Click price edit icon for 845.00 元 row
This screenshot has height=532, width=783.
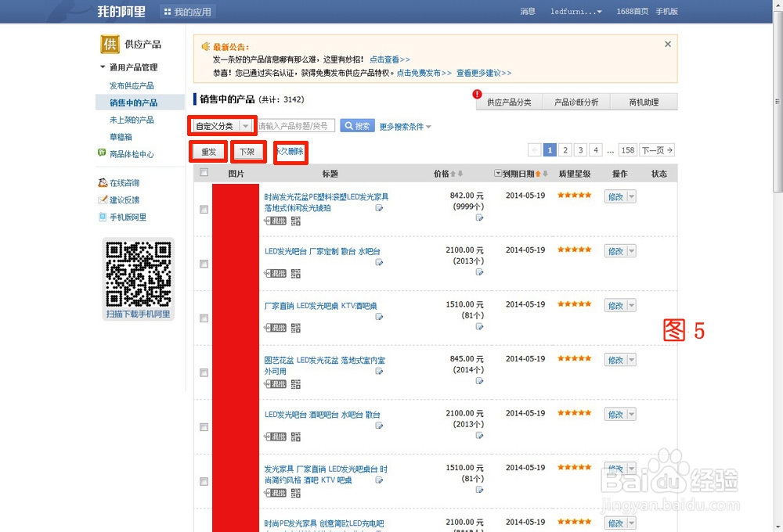479,381
